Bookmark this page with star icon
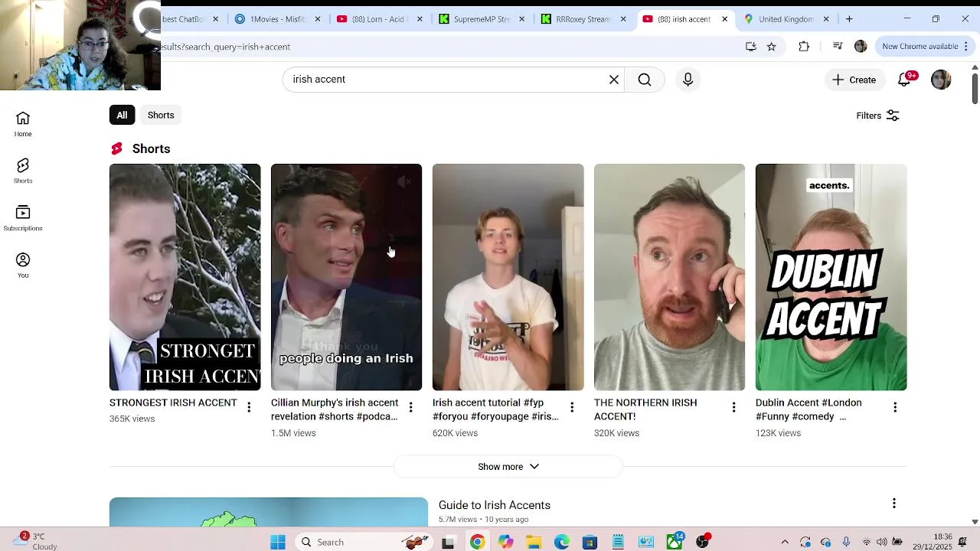 [x=772, y=47]
